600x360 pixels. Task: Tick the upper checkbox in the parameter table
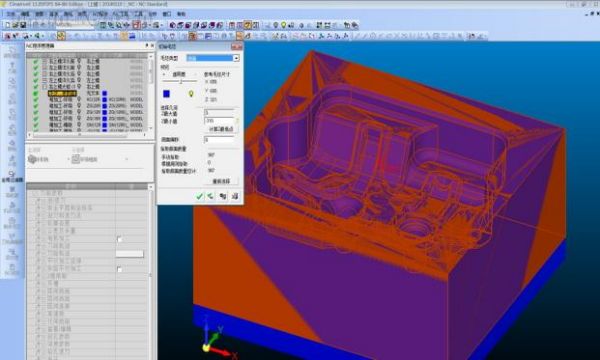[119, 239]
